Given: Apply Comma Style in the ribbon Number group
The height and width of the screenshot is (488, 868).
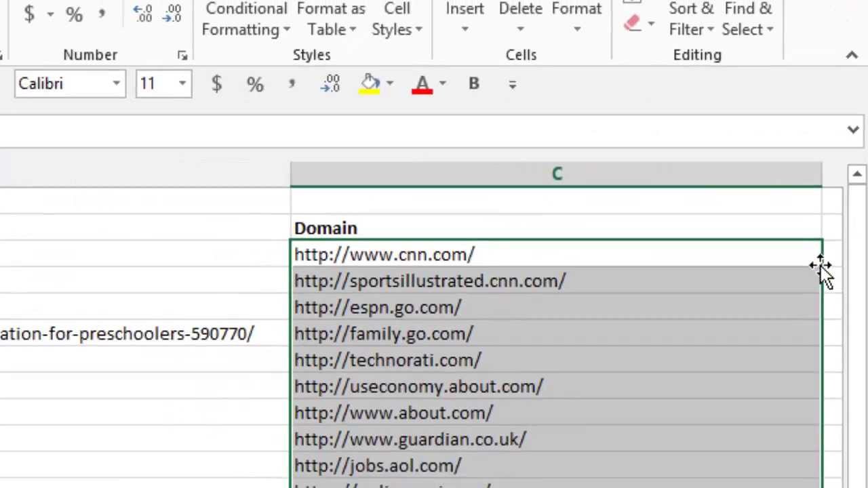Looking at the screenshot, I should coord(102,13).
